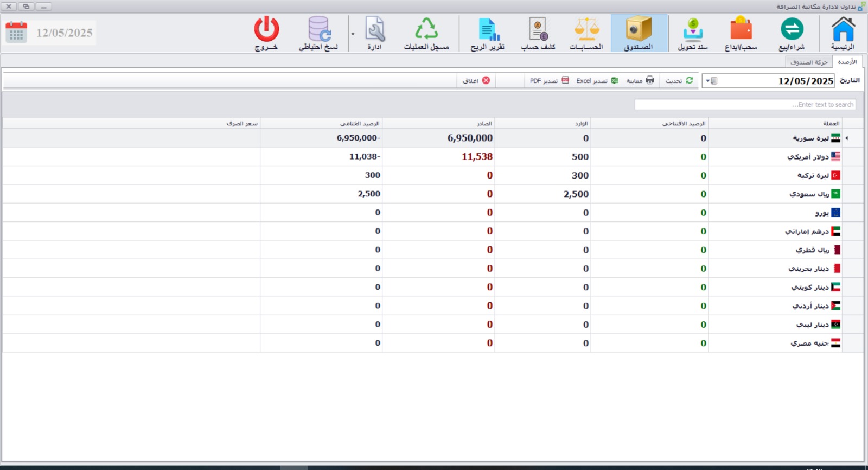Screen dimensions: 868x470
Task: Click the date field 12/05/2025
Action: [775, 81]
